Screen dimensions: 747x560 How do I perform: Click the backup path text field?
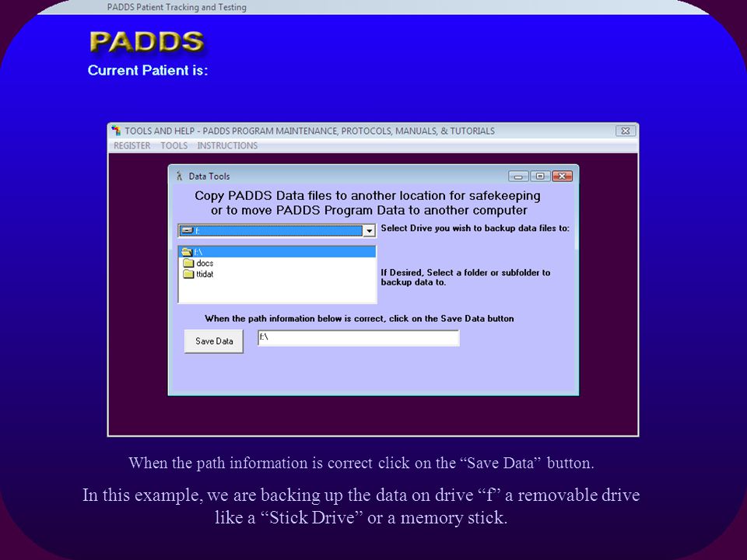pyautogui.click(x=358, y=338)
